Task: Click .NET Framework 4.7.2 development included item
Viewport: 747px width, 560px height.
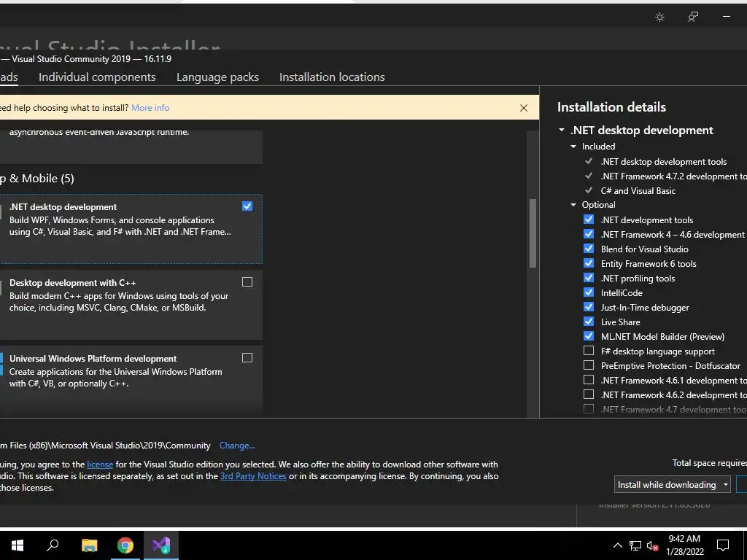Action: (x=673, y=176)
